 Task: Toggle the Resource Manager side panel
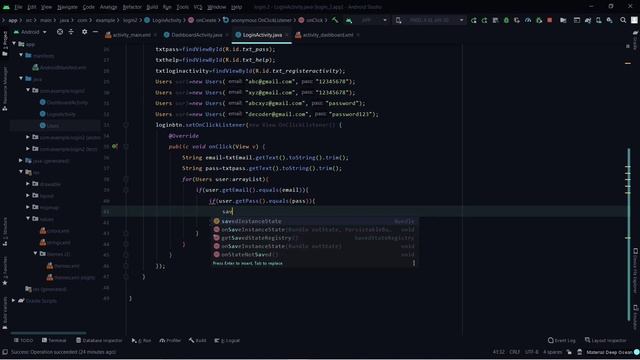5,89
